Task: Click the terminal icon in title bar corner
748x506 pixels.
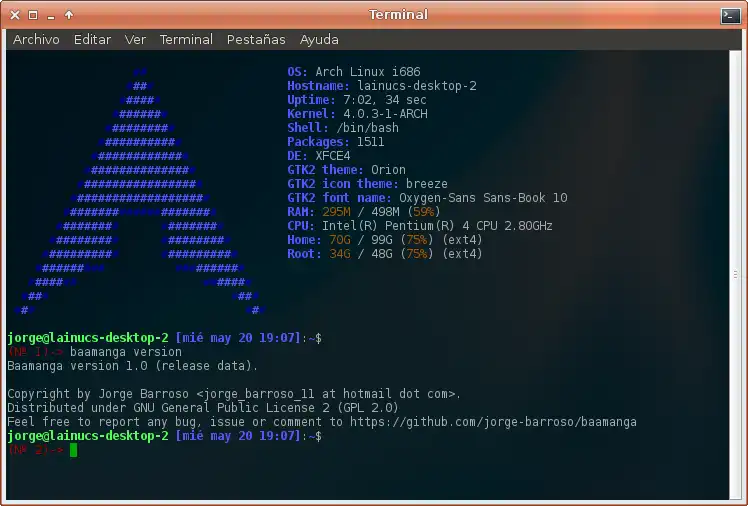Action: (x=730, y=16)
